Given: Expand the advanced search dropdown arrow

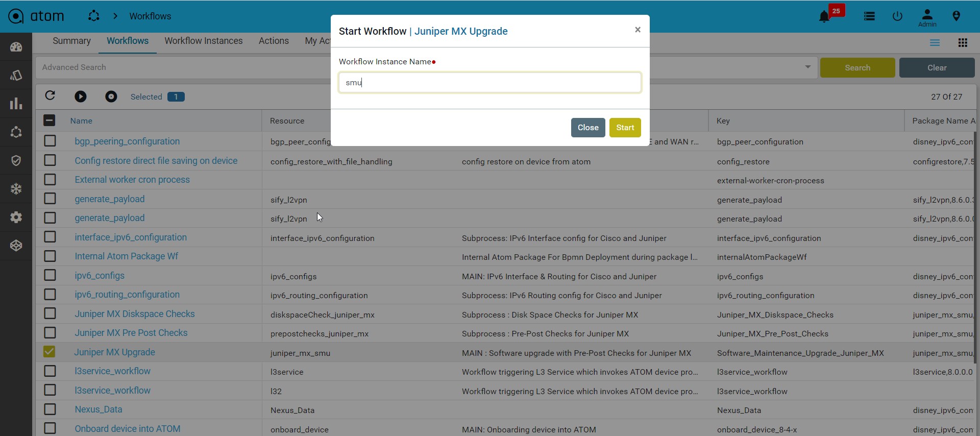Looking at the screenshot, I should tap(807, 67).
